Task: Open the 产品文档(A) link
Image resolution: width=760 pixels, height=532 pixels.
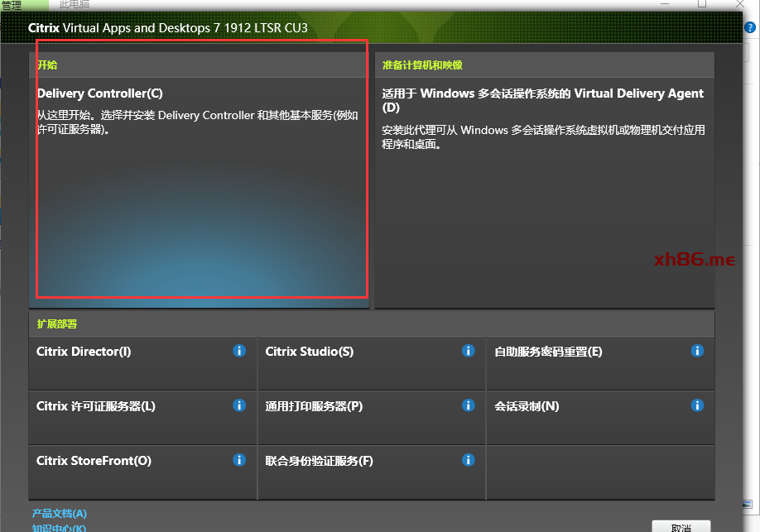Action: point(59,514)
